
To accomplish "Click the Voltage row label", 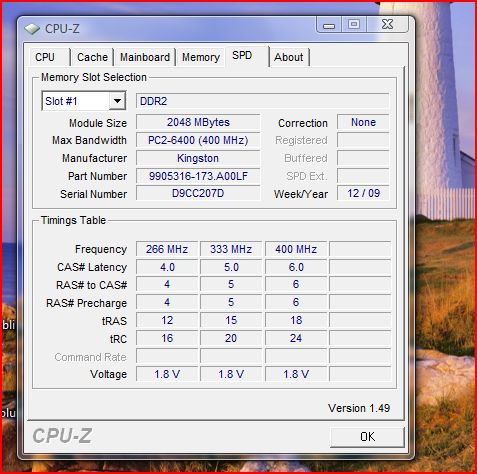I will click(x=108, y=374).
